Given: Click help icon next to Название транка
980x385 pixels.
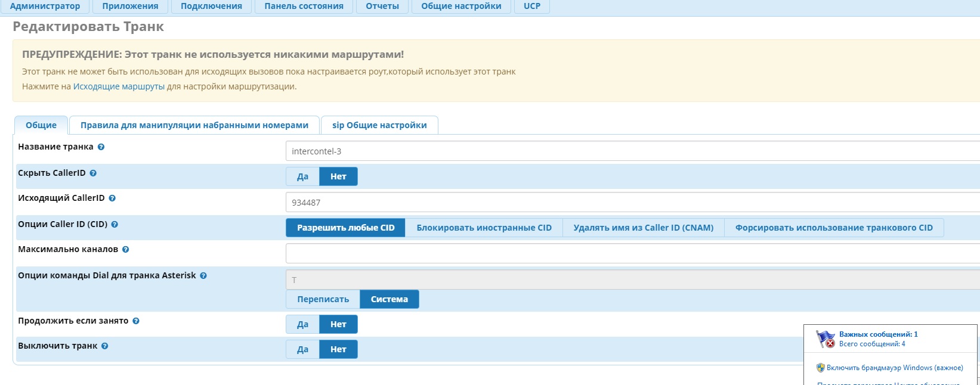Looking at the screenshot, I should coord(101,147).
